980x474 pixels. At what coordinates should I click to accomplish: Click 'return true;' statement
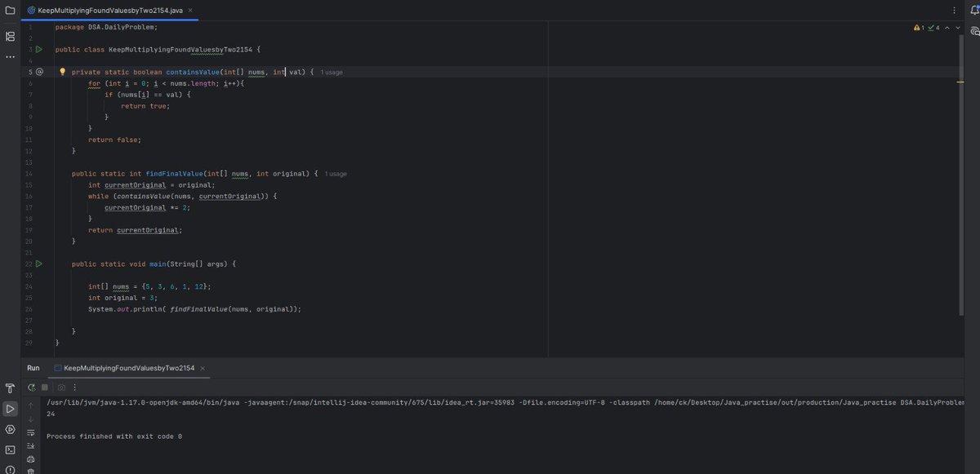[145, 106]
